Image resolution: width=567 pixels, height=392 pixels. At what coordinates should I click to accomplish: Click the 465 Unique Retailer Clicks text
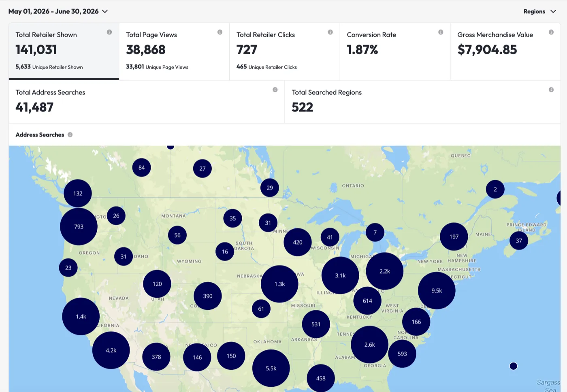[x=266, y=67]
